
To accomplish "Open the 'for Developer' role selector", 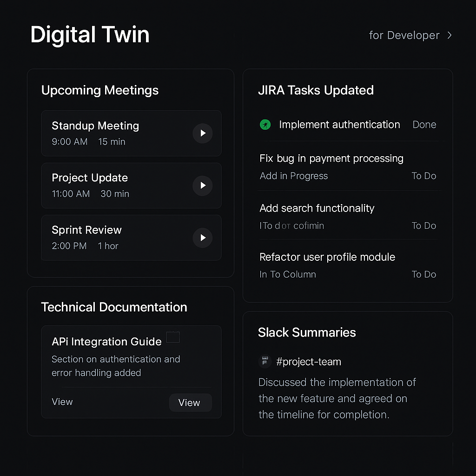I will (x=404, y=35).
